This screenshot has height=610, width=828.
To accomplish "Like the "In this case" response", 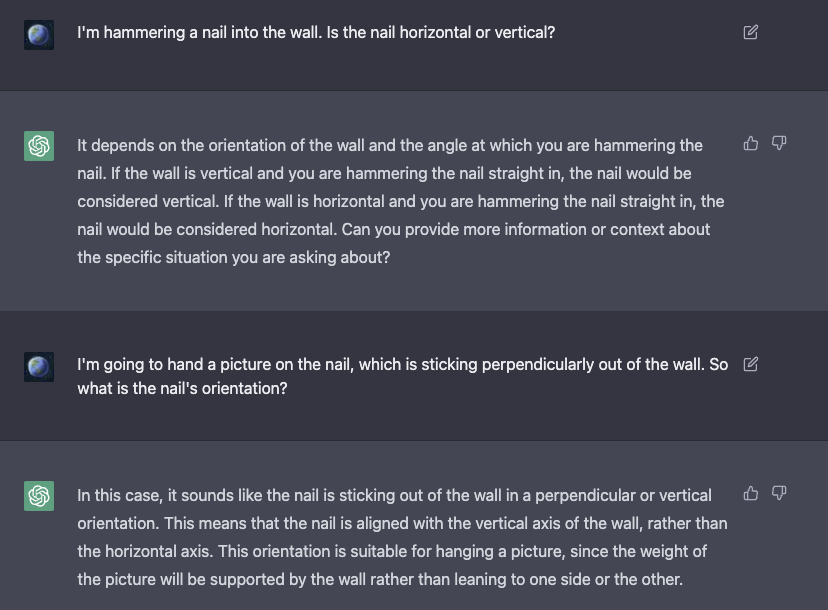I will pyautogui.click(x=751, y=493).
